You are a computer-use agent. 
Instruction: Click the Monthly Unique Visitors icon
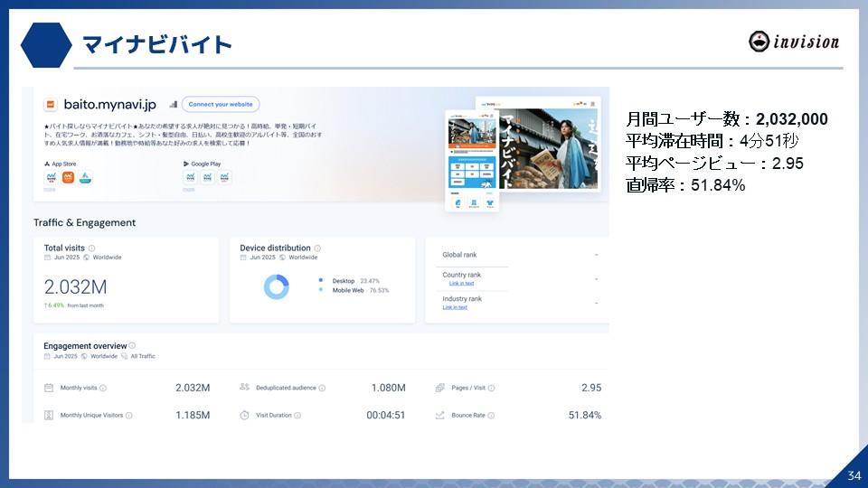pos(49,415)
